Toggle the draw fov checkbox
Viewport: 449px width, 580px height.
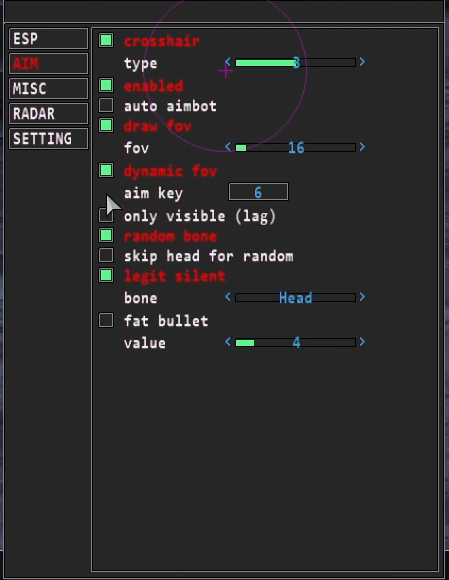(106, 125)
